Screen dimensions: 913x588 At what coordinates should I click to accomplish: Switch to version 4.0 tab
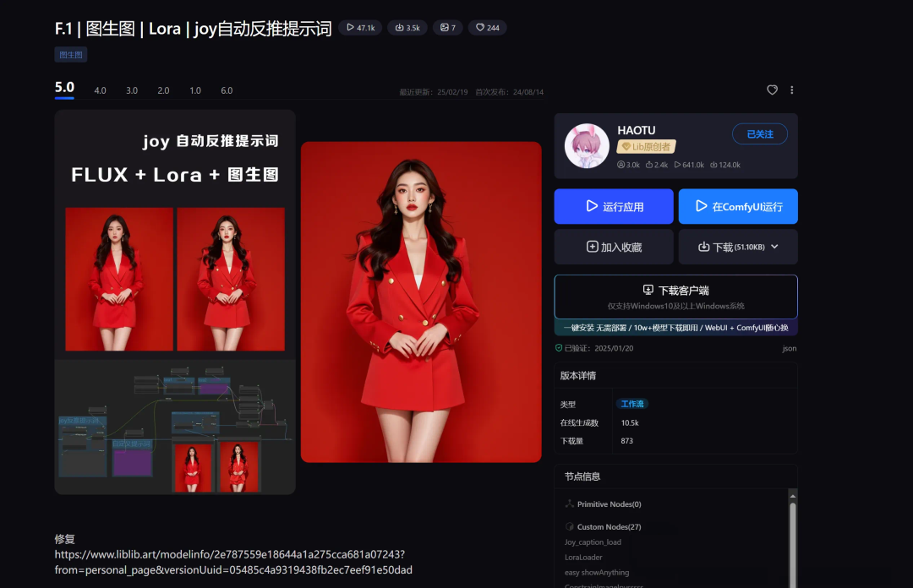point(100,91)
